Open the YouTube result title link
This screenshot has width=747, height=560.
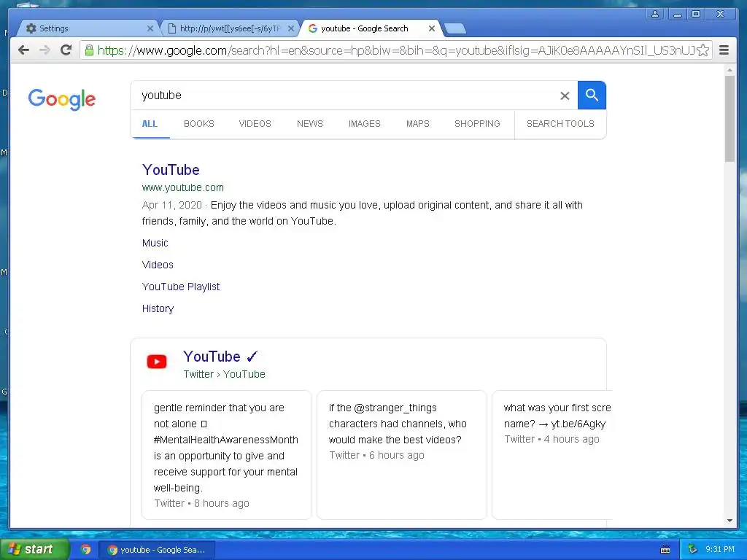coord(171,170)
